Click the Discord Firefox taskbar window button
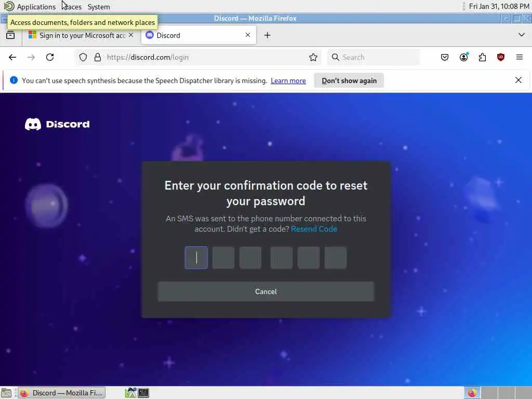 coord(62,393)
